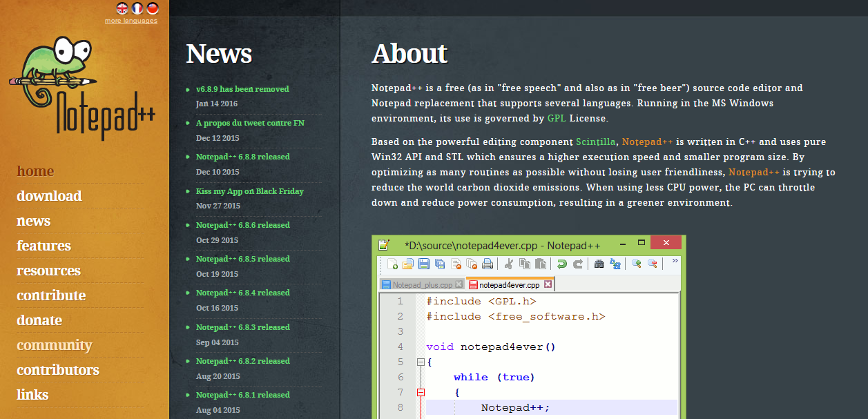
Task: Click Paste icon in Notepad++ screenshot toolbar
Action: [541, 264]
